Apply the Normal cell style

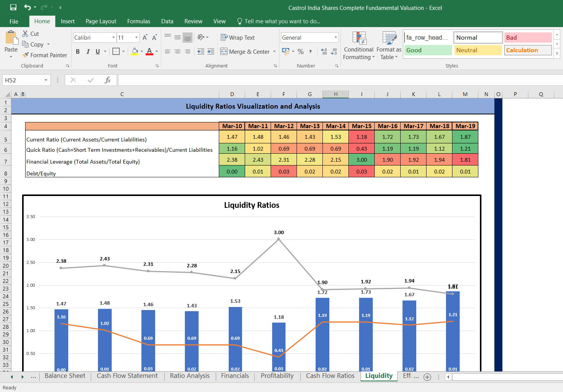478,37
